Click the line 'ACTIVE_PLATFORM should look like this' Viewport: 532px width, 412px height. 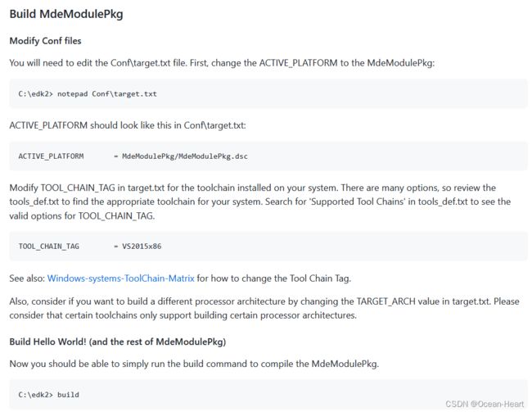(x=128, y=125)
